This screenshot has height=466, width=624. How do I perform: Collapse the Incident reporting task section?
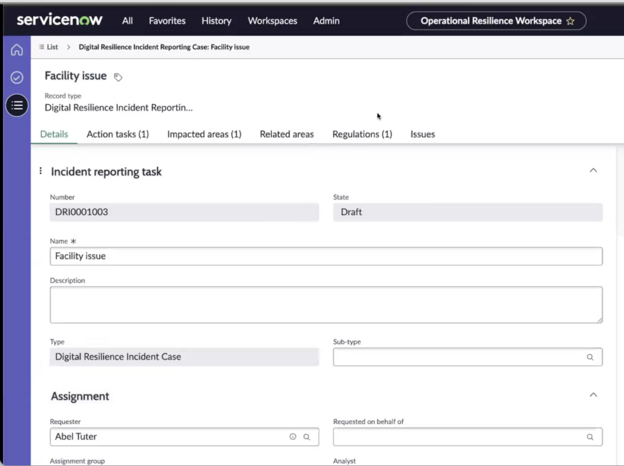593,170
